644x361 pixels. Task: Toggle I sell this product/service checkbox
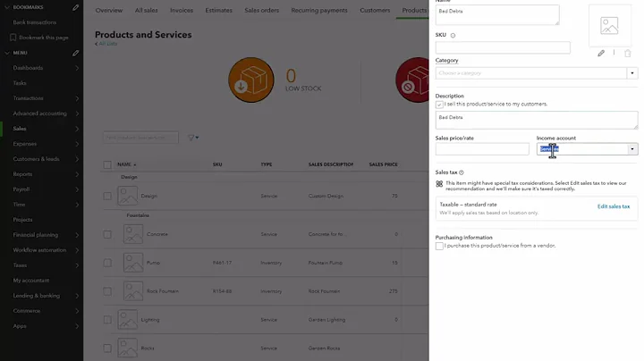[439, 105]
